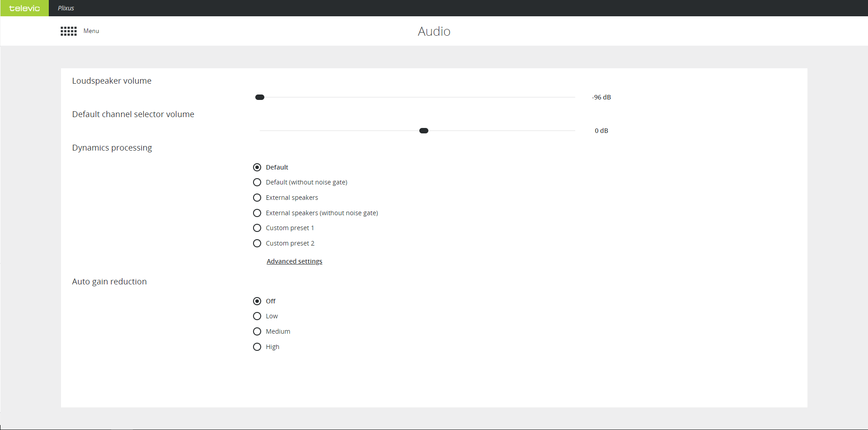Viewport: 868px width, 430px height.
Task: Choose External speakers radio button
Action: click(257, 198)
